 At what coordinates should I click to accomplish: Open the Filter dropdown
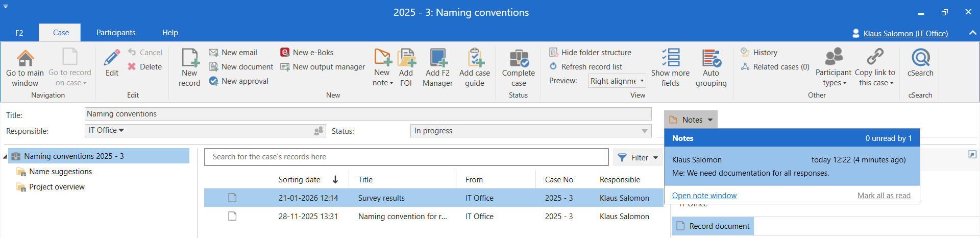(x=638, y=158)
